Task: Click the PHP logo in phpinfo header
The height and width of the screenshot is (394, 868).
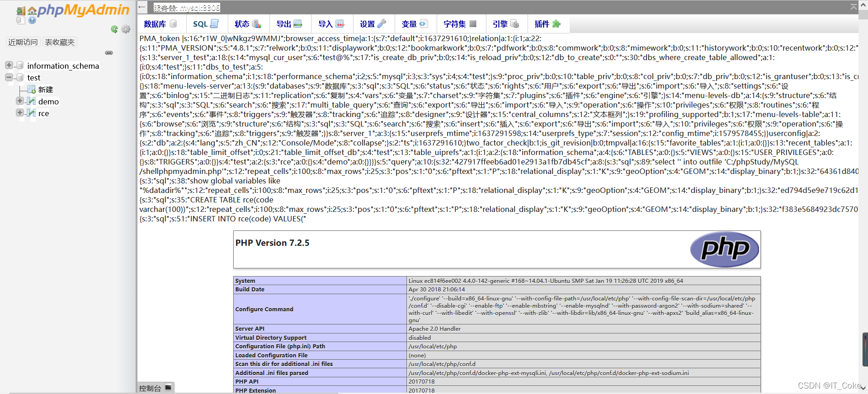Action: click(725, 249)
